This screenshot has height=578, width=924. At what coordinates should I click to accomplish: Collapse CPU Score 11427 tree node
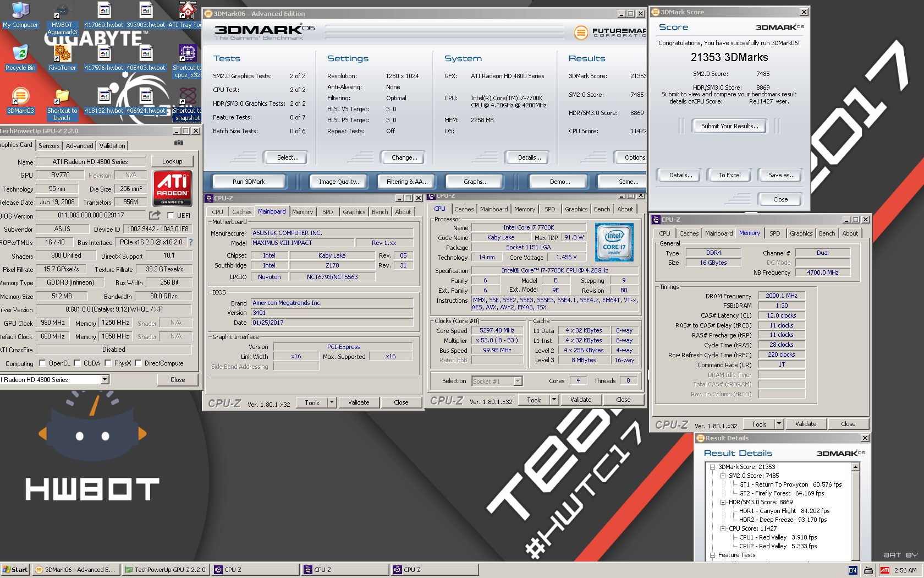click(x=723, y=528)
